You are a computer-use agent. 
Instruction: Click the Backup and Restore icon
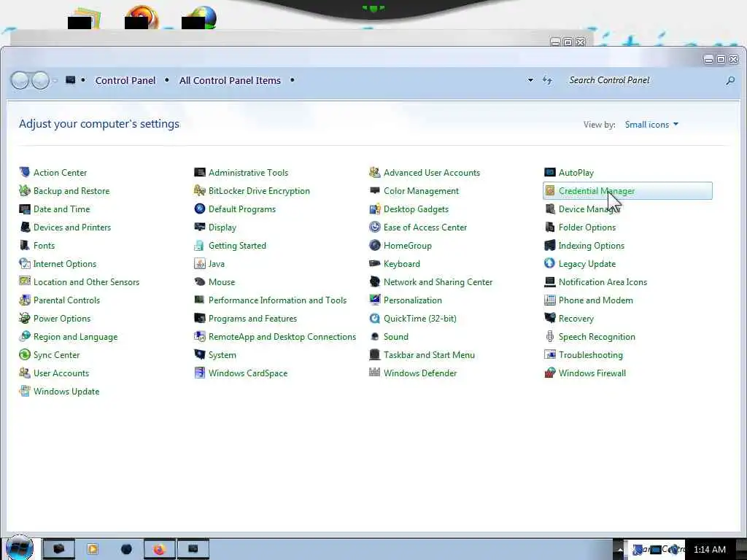[x=25, y=190]
